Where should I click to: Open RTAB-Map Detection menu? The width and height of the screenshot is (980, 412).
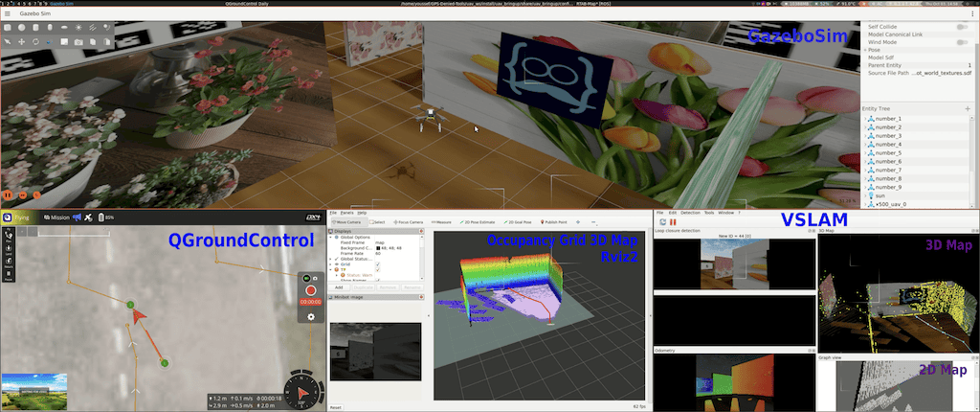pyautogui.click(x=690, y=213)
